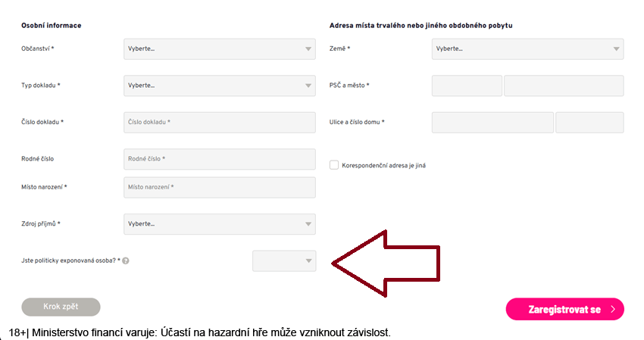Viewport: 644px width, 340px height.
Task: Open the Občanství dropdown
Action: pyautogui.click(x=220, y=49)
